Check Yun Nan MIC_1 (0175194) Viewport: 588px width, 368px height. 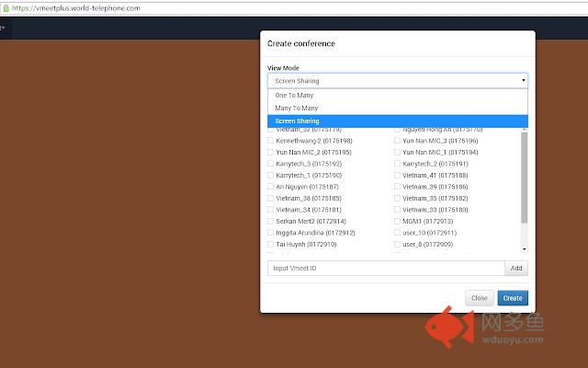397,152
